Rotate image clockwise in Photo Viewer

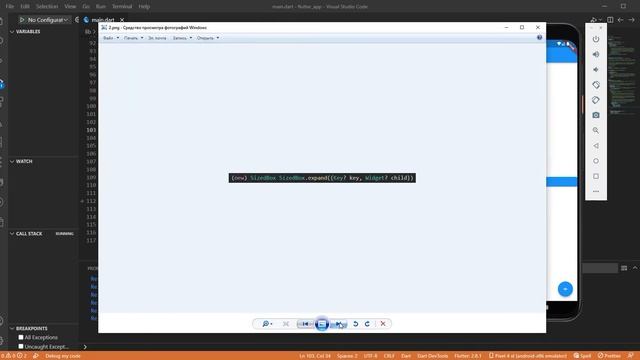click(367, 324)
